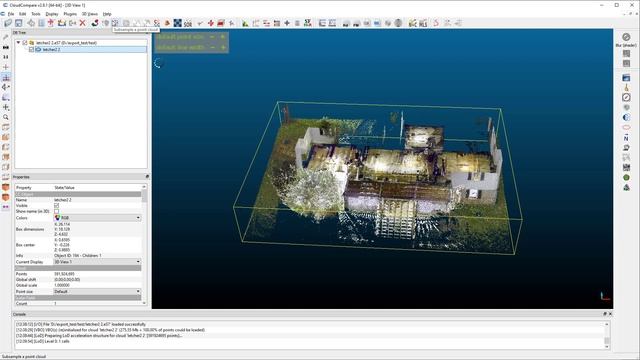
Task: Click the Save icon in main toolbar
Action: 18,23
